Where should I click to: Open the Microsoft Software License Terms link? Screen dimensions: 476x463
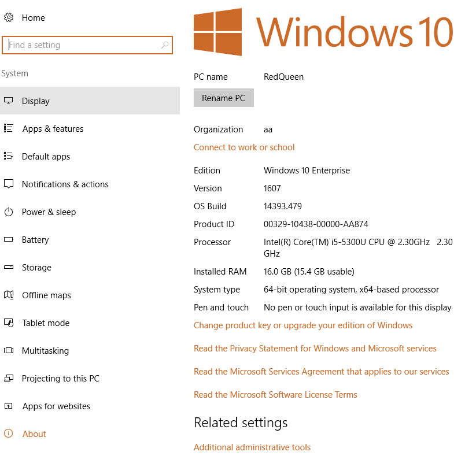[275, 395]
